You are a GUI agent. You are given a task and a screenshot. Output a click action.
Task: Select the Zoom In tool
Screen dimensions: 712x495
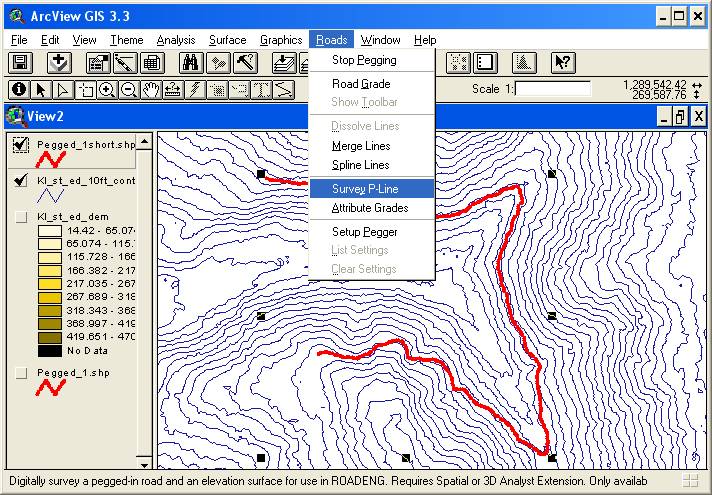pyautogui.click(x=107, y=89)
